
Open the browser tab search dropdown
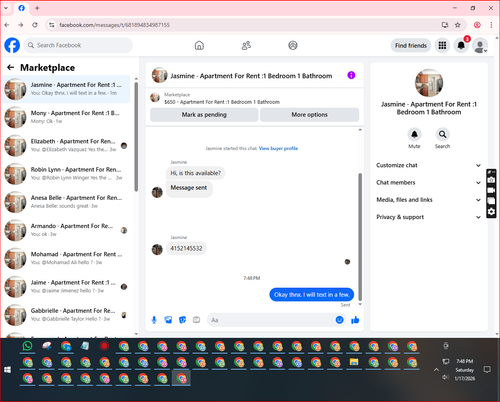6,8
